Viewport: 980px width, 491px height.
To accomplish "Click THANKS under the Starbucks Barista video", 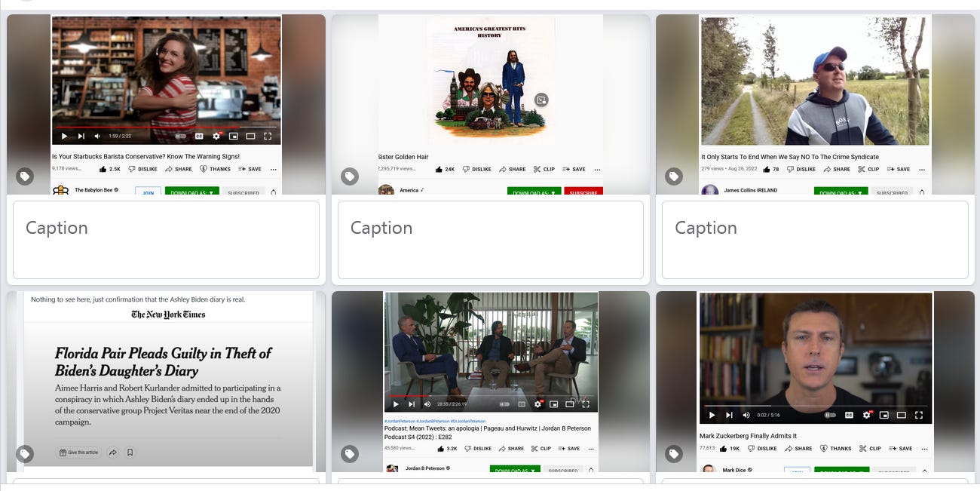I will pos(215,169).
